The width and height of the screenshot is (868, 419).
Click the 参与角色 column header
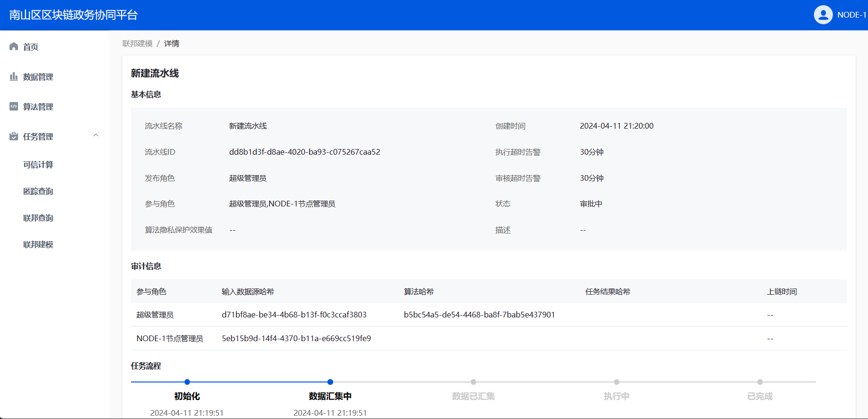tap(151, 291)
